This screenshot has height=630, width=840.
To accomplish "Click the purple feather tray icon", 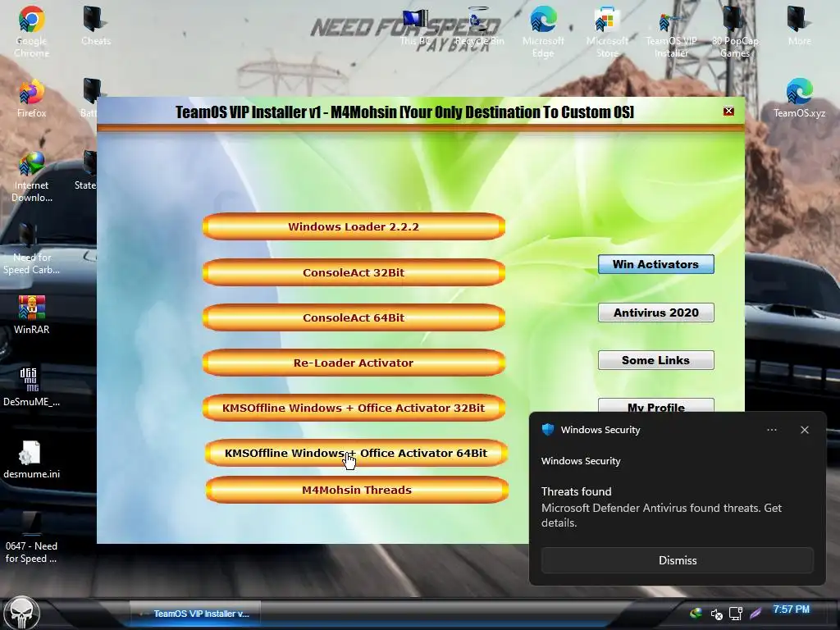I will pos(756,614).
